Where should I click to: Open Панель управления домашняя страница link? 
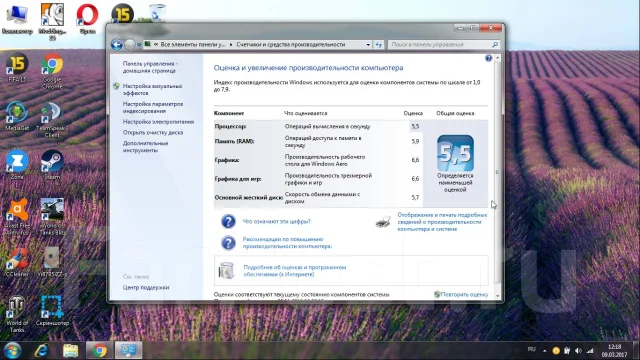pyautogui.click(x=149, y=67)
